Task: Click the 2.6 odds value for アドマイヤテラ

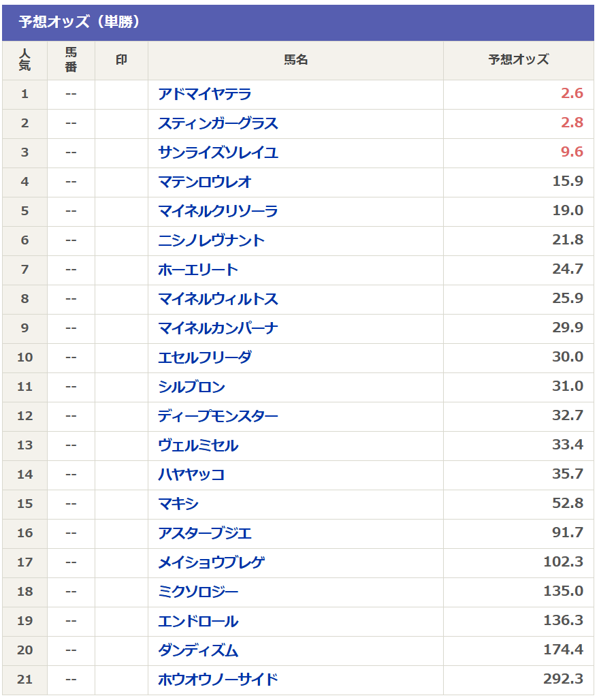Action: pyautogui.click(x=572, y=94)
